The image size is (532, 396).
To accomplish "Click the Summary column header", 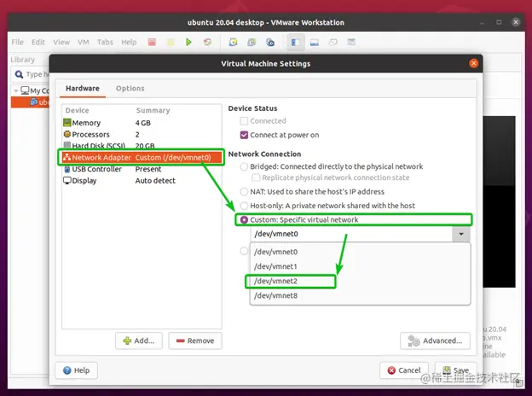I will point(153,110).
